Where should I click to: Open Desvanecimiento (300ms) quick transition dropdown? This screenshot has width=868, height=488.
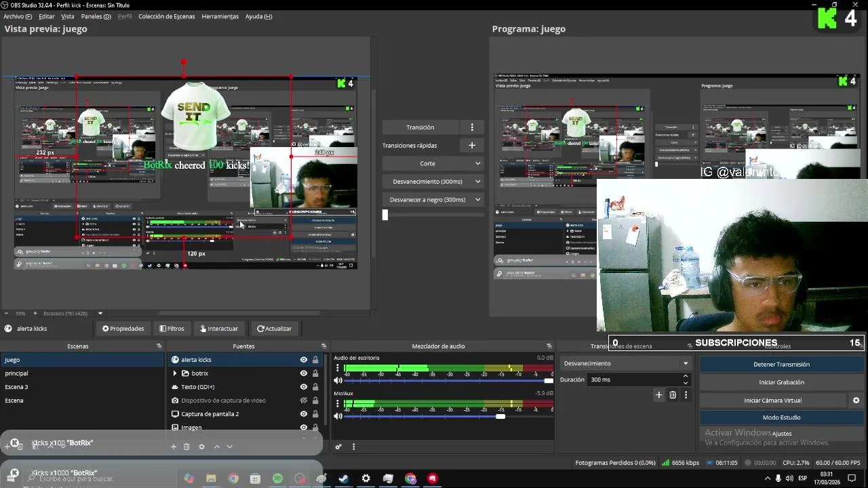[433, 182]
